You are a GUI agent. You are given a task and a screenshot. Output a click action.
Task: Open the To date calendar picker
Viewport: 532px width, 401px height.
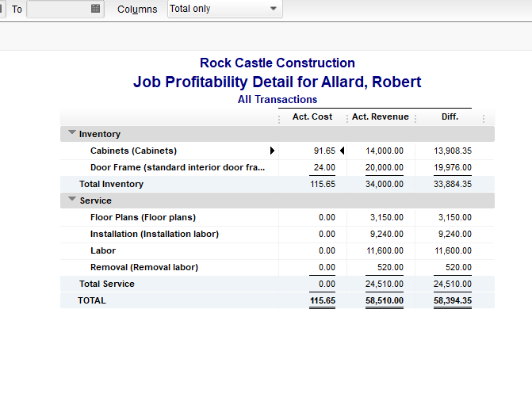(96, 9)
